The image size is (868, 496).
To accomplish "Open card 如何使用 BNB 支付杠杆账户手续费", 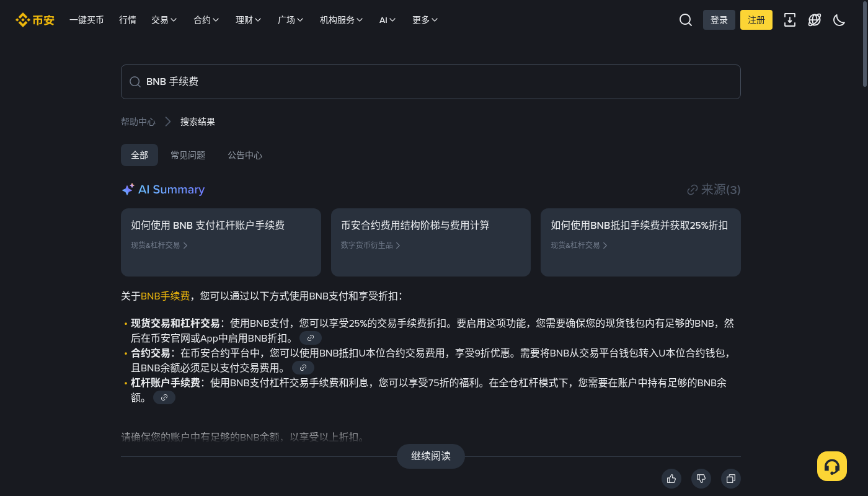I will coord(221,242).
